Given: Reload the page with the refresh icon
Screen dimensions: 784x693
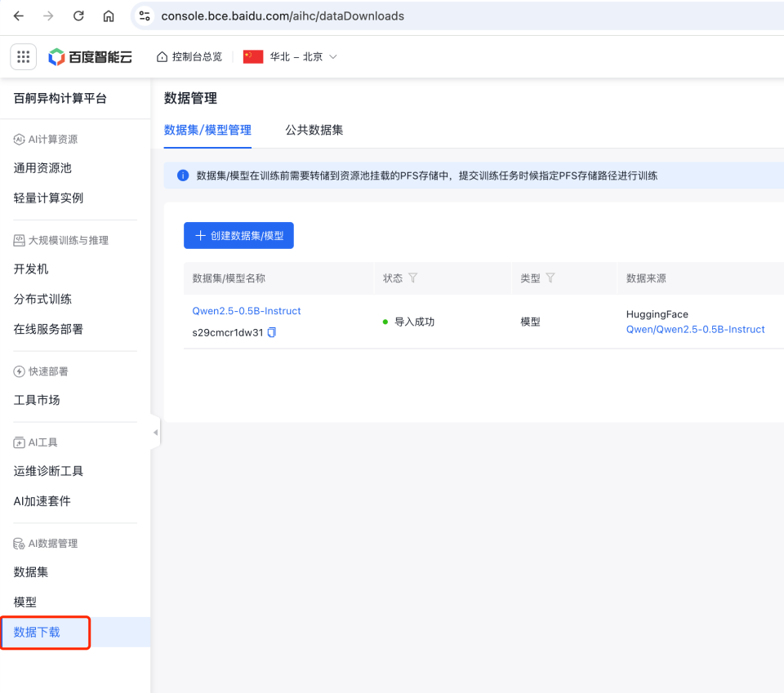Looking at the screenshot, I should point(78,16).
